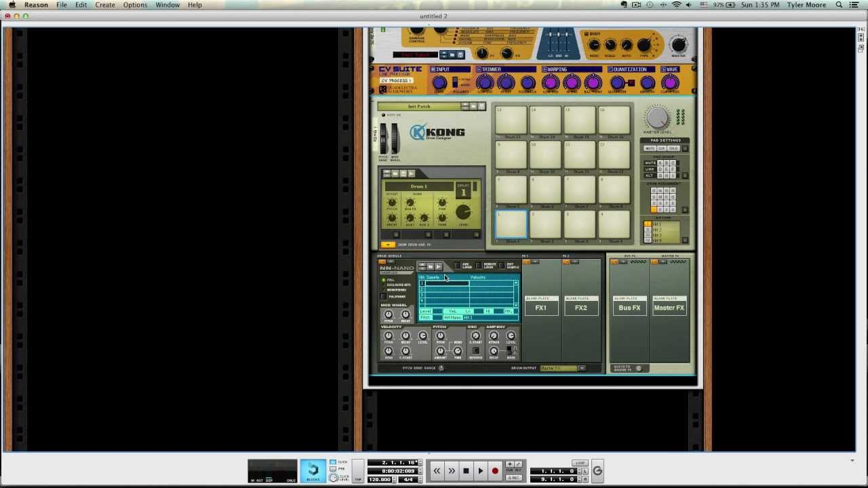Toggle the Master FX slot on button
The image size is (868, 488).
pos(655,262)
